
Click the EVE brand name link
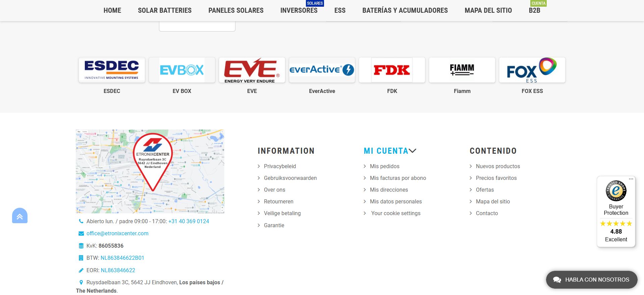(x=252, y=91)
